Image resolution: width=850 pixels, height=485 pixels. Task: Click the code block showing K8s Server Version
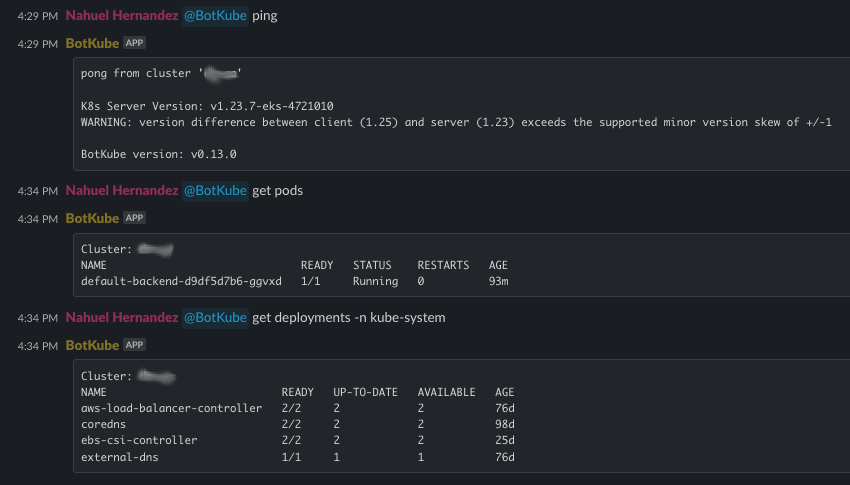pos(460,114)
